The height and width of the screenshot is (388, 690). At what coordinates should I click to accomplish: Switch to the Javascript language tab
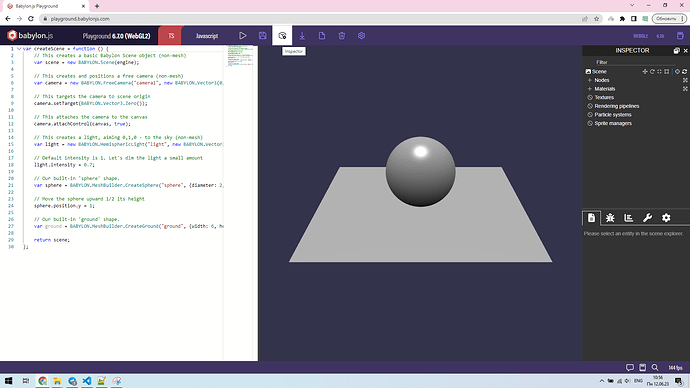[x=207, y=36]
